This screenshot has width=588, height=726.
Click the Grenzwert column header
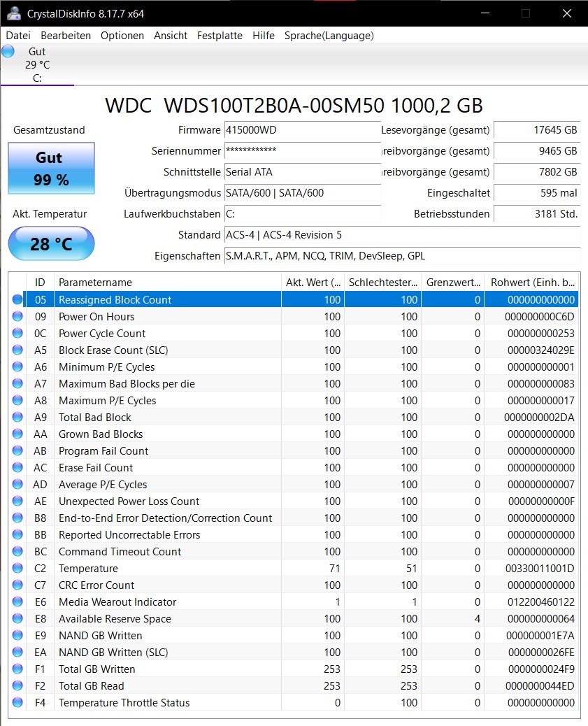coord(453,282)
